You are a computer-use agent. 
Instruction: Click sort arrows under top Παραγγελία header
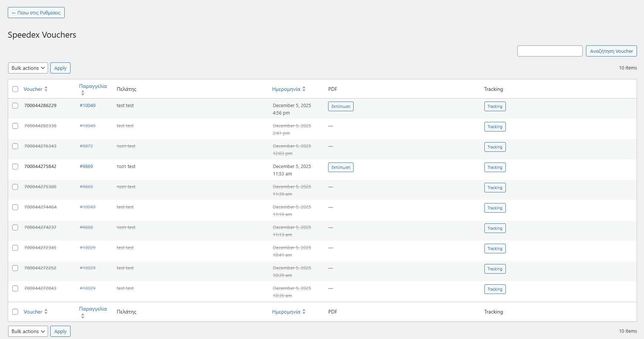click(82, 93)
